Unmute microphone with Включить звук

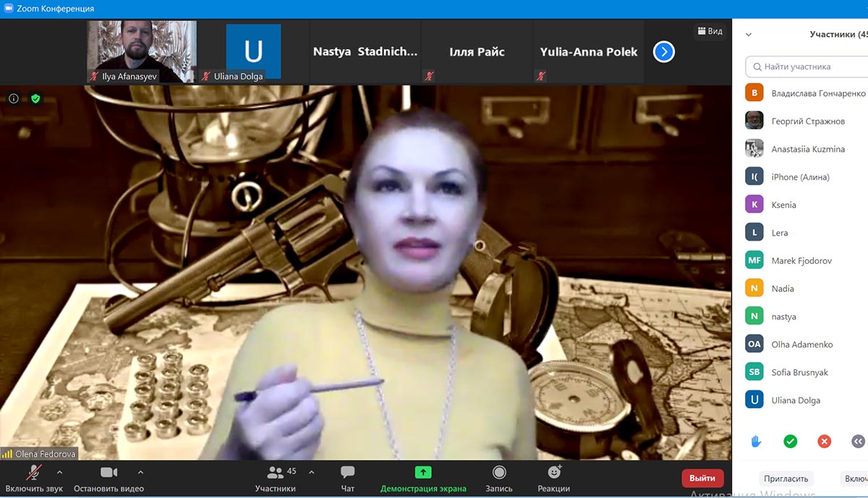click(x=34, y=478)
